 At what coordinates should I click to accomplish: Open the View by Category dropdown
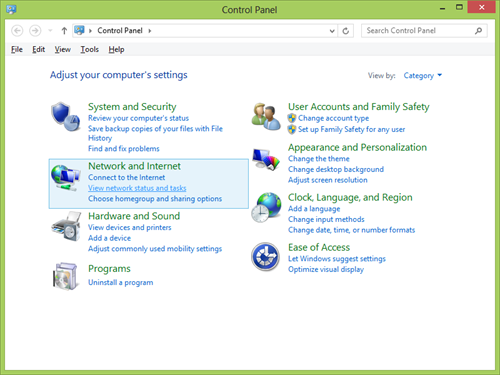[x=423, y=76]
